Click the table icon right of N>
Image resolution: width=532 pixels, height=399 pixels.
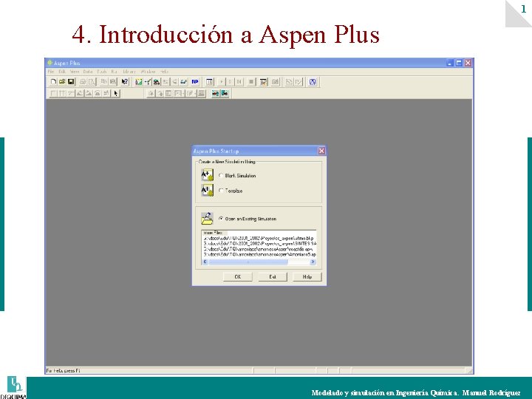pos(210,82)
